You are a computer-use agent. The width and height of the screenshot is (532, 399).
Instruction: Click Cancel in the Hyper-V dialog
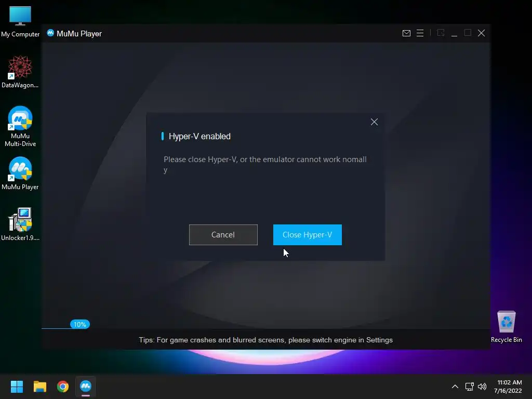[223, 235]
